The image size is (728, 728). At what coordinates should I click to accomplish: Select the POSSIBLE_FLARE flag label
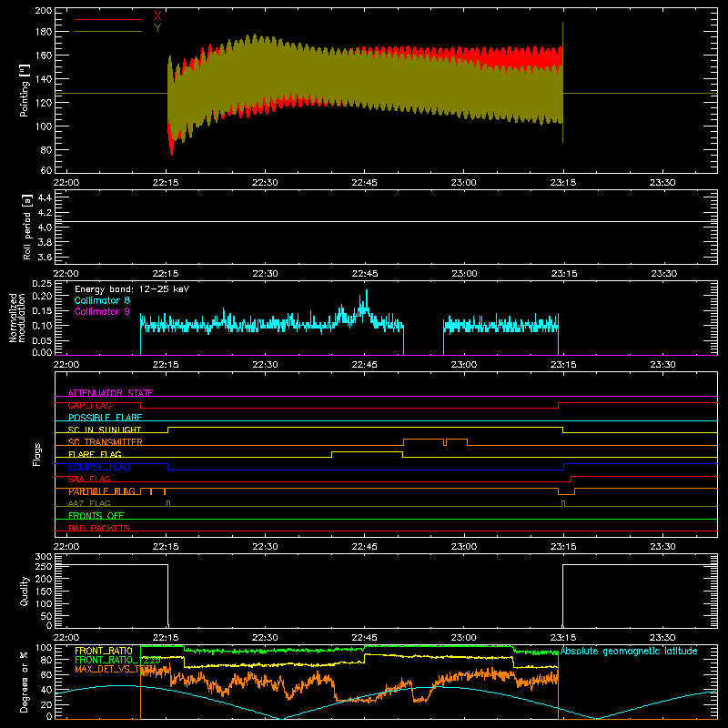coord(105,418)
